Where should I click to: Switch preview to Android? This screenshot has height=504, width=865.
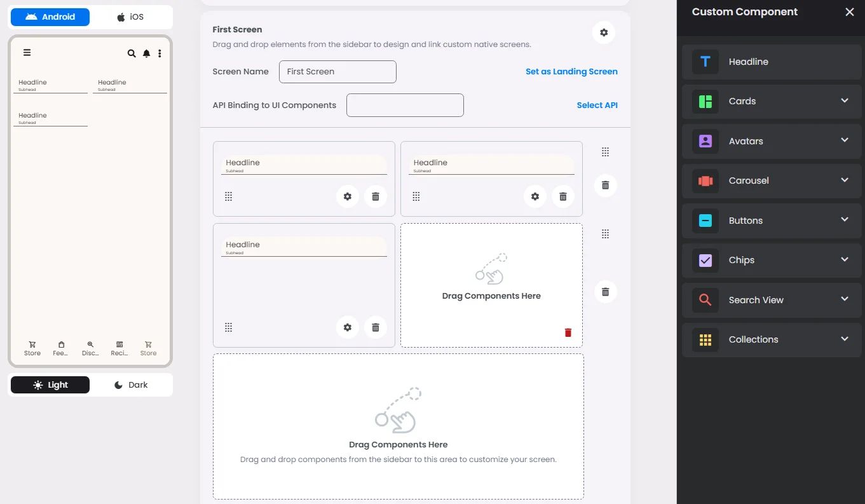pyautogui.click(x=50, y=17)
